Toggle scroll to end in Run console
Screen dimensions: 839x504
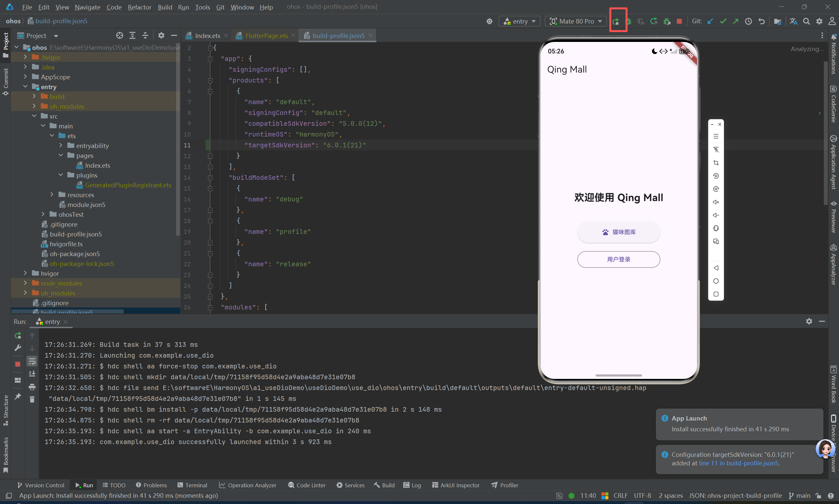[32, 374]
